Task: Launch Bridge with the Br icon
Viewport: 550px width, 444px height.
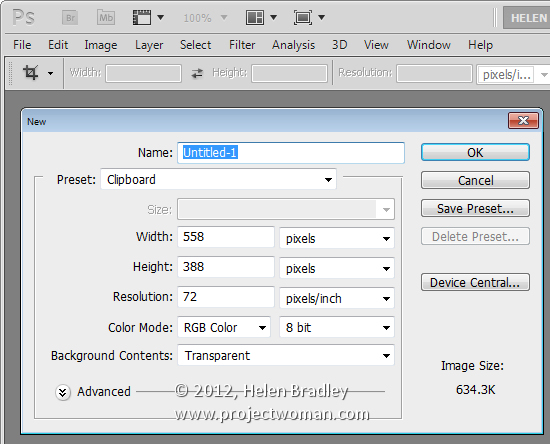Action: pos(70,18)
